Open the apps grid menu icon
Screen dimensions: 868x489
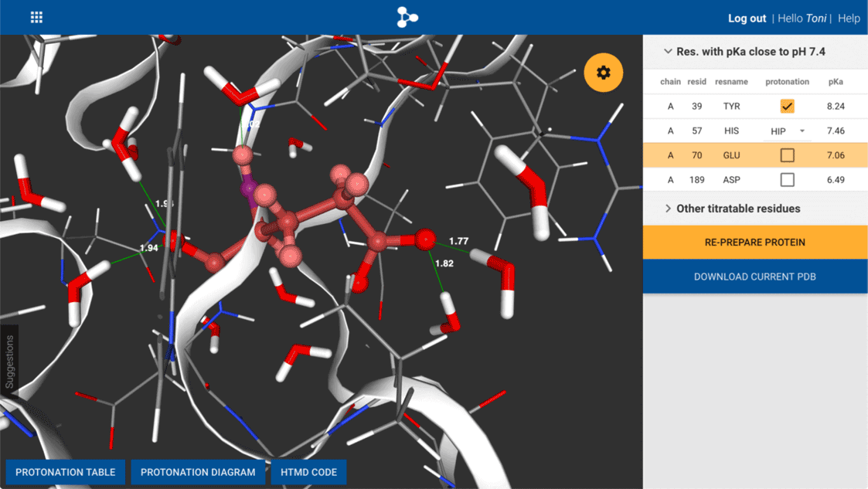36,18
